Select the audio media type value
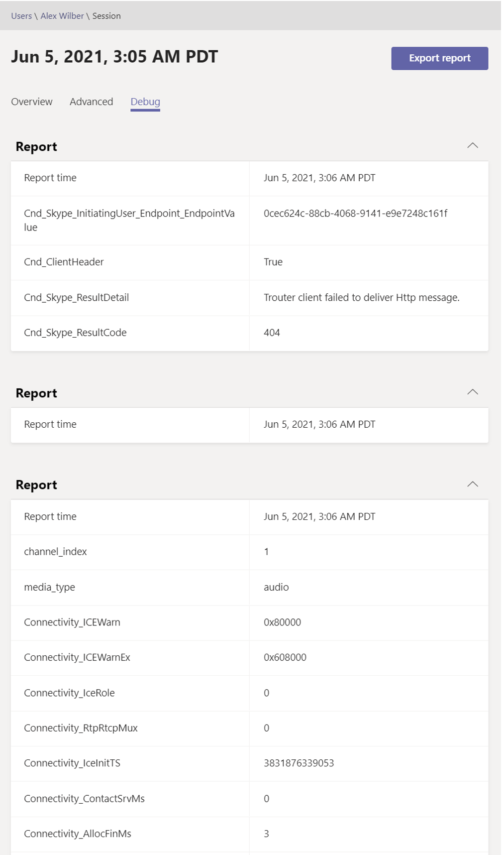504x855 pixels. (x=276, y=587)
